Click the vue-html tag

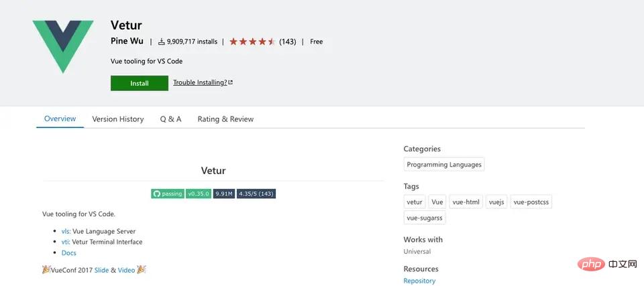pos(466,202)
